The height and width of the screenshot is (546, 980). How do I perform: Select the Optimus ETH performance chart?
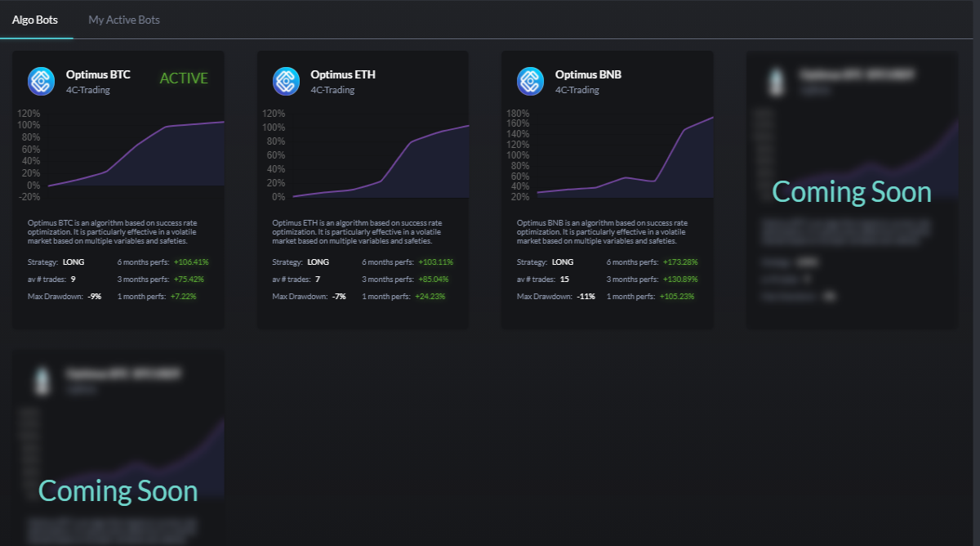[365, 155]
